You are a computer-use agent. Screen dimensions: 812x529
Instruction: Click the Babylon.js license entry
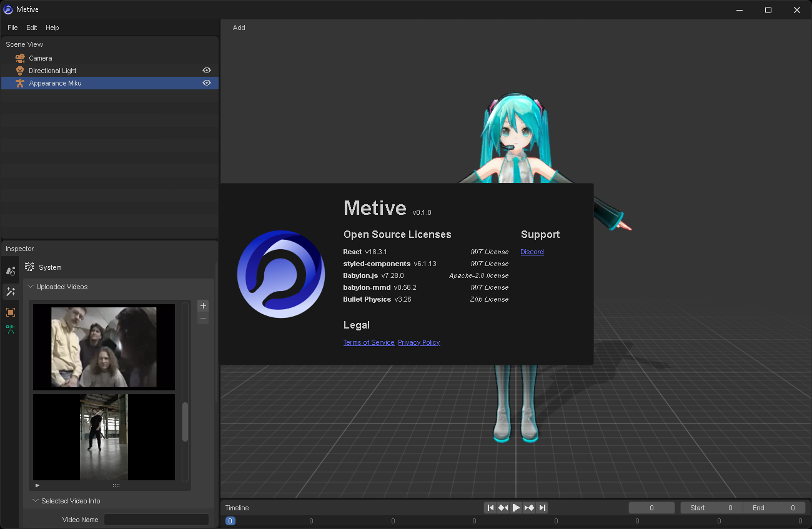(x=426, y=275)
